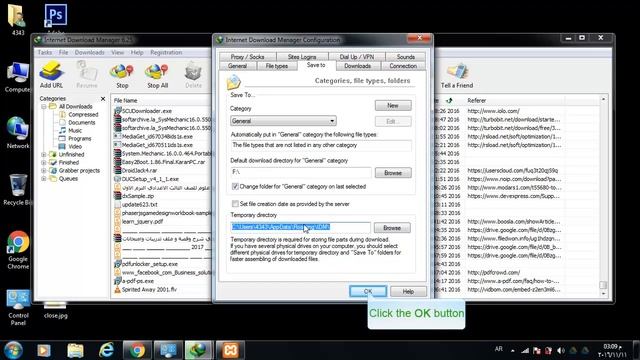Open close.jpg desktop file
640x360 pixels.
point(56,311)
